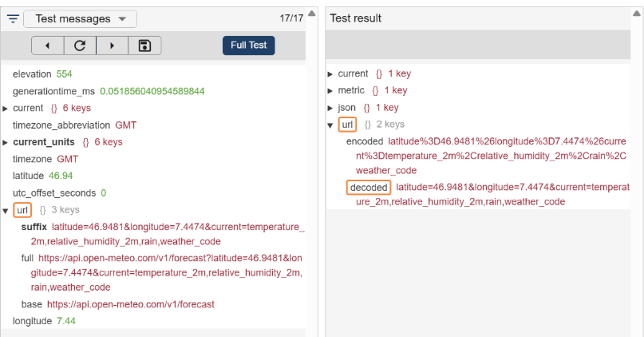Expand json node in Test result
644x337 pixels.
click(x=330, y=108)
